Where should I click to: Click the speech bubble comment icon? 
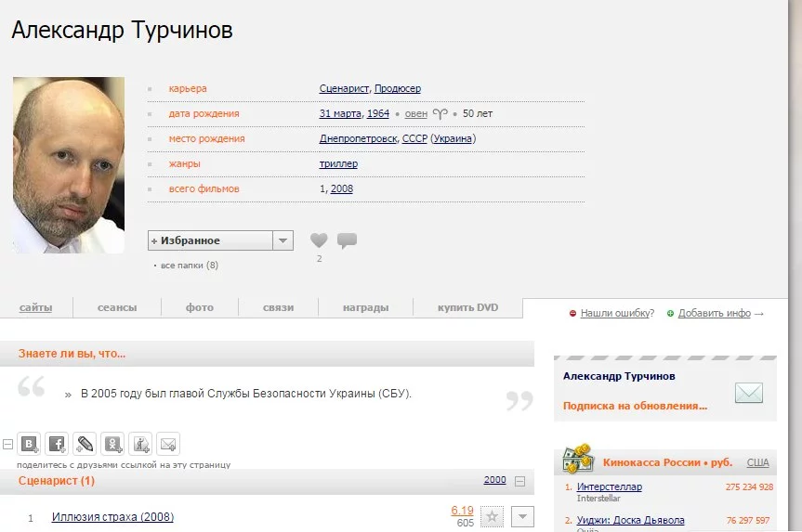(347, 240)
